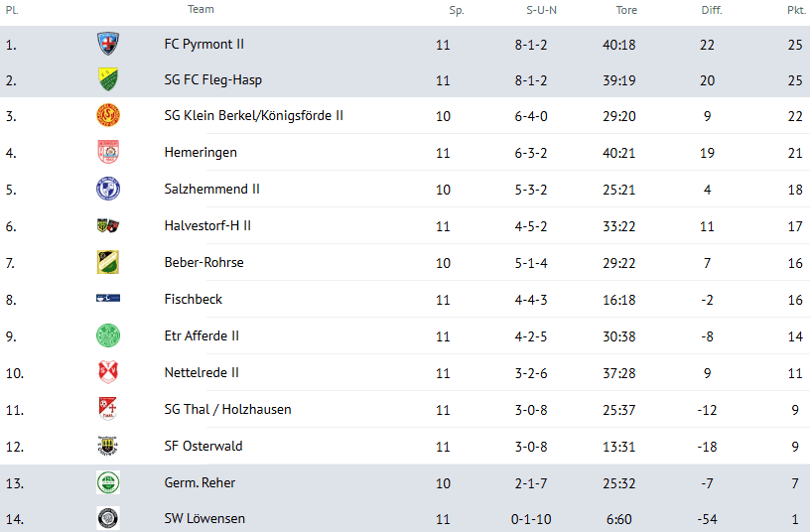Click the Hemeringen team crest
810x532 pixels.
(x=108, y=153)
